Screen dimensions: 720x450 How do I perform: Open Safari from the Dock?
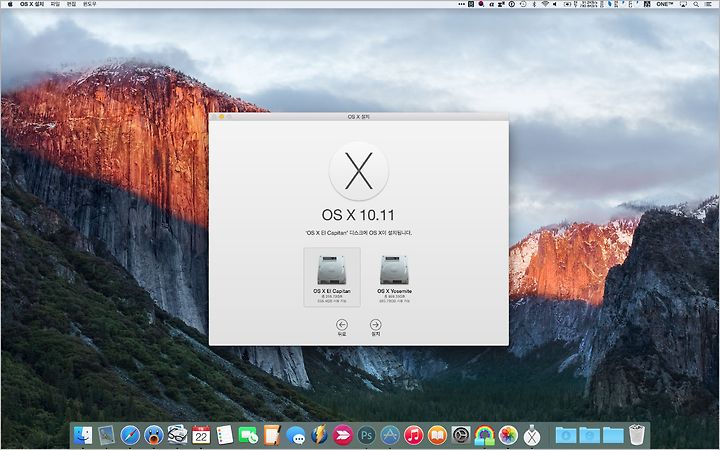tap(130, 435)
